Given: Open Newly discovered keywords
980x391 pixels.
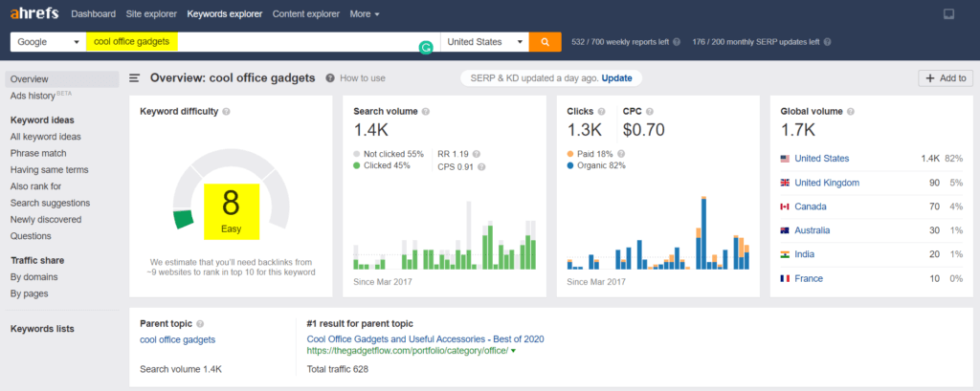Looking at the screenshot, I should 46,219.
